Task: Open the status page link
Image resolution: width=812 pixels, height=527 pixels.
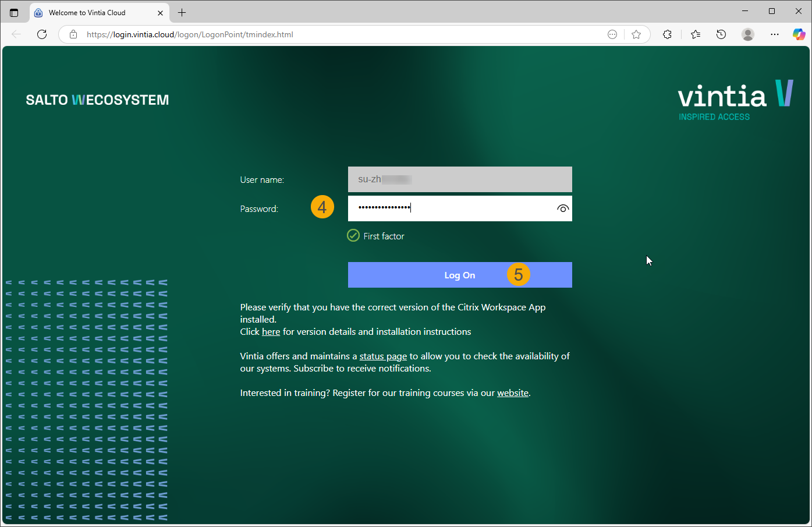Action: 383,356
